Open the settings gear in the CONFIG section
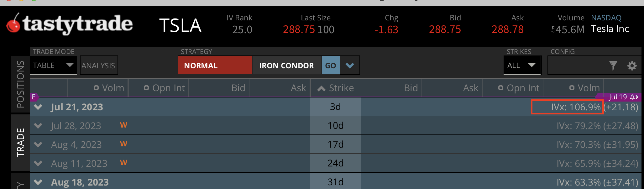This screenshot has height=189, width=644. click(632, 66)
